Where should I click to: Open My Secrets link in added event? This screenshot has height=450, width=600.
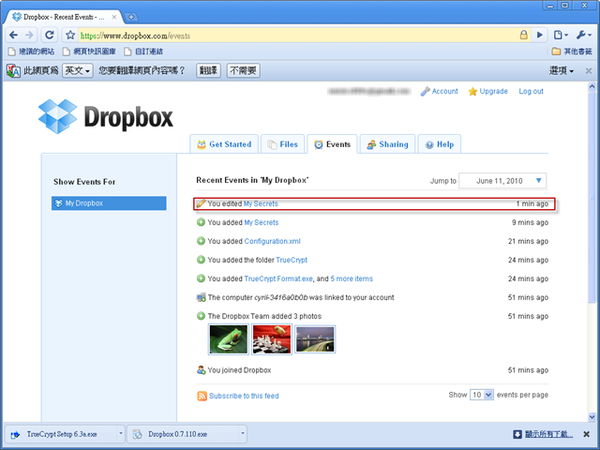(x=261, y=222)
